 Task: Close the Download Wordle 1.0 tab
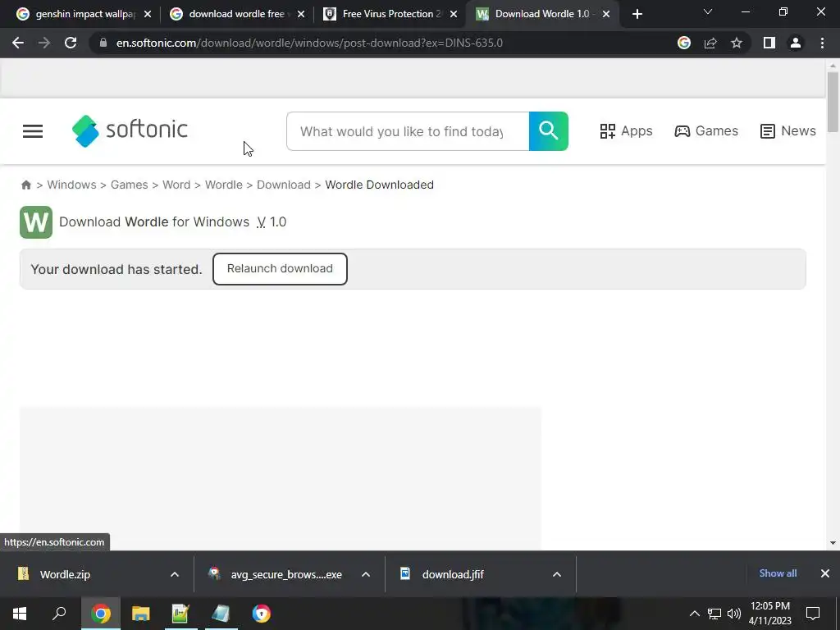(606, 14)
